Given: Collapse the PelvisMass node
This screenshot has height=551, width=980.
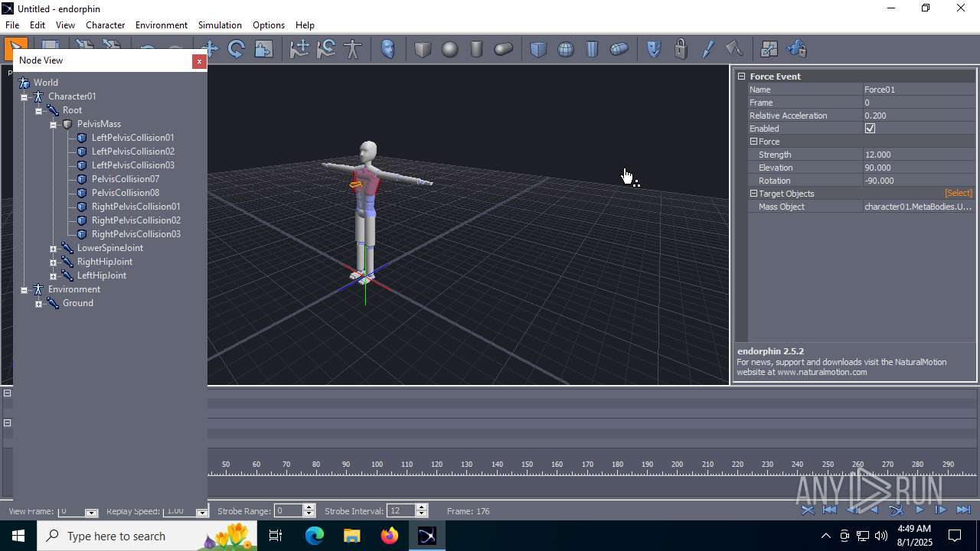Looking at the screenshot, I should tap(54, 125).
